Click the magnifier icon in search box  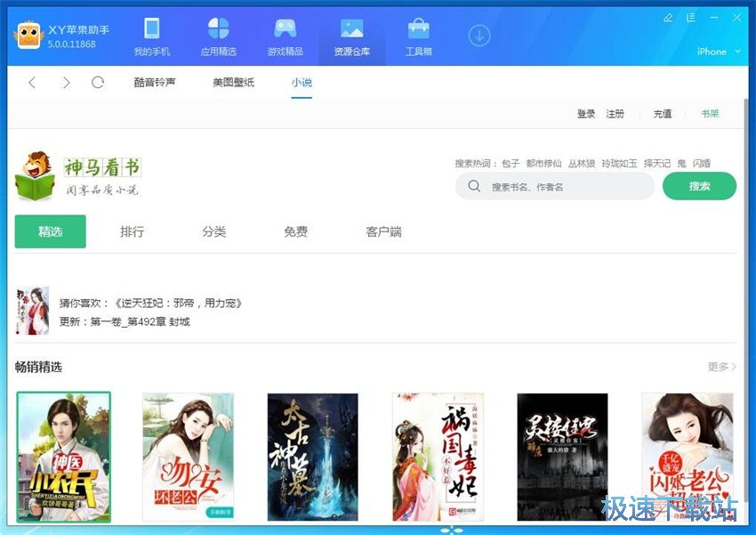click(474, 186)
